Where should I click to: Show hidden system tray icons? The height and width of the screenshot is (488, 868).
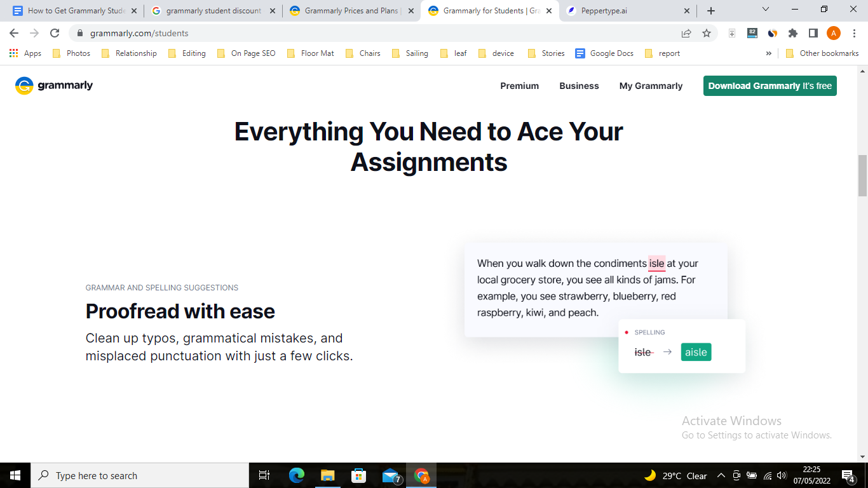click(x=721, y=475)
